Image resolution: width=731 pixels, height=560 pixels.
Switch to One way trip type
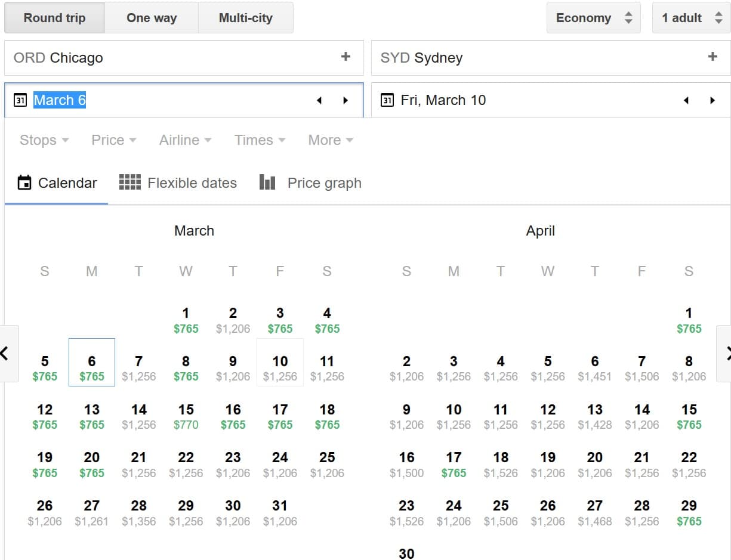tap(152, 18)
